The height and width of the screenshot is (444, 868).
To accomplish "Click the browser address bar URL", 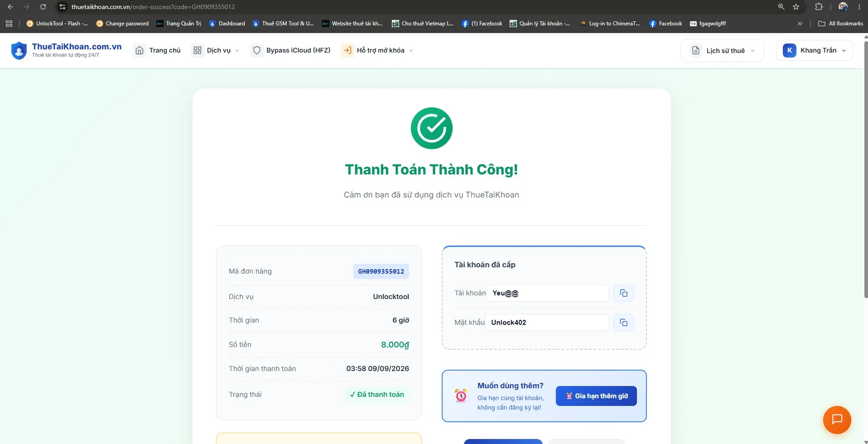I will (153, 7).
